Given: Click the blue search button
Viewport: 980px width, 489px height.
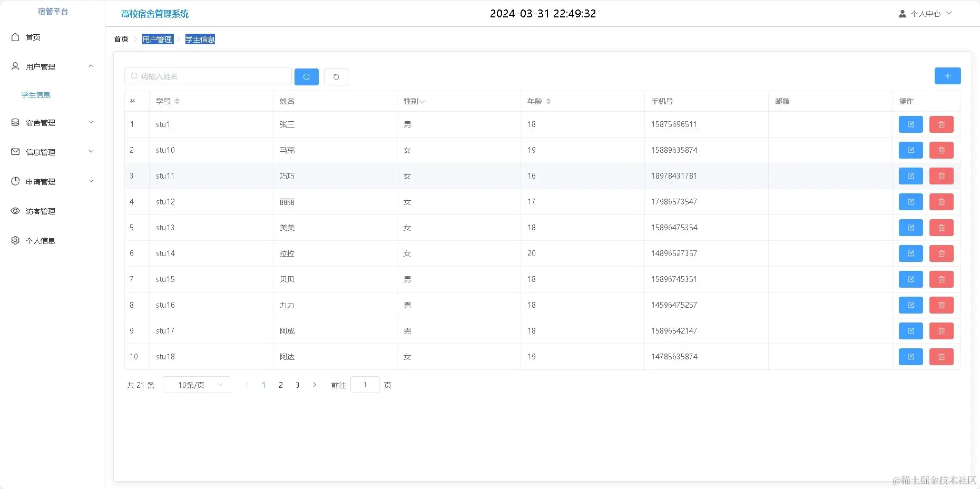Looking at the screenshot, I should (307, 77).
